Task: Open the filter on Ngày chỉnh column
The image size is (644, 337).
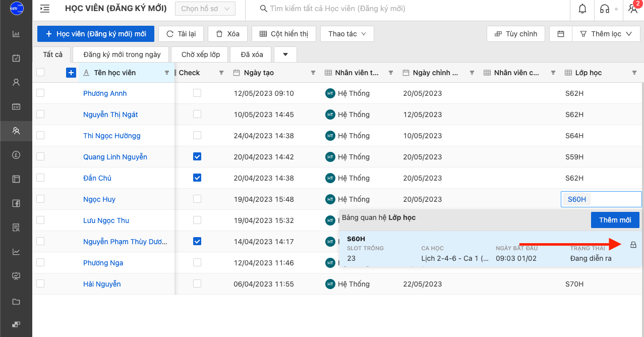Action: click(473, 73)
